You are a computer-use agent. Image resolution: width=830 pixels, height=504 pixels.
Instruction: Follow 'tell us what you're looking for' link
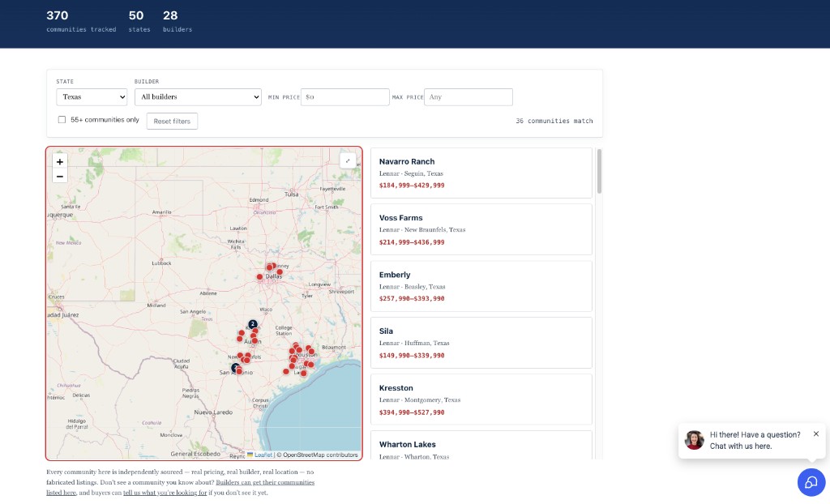pyautogui.click(x=165, y=493)
